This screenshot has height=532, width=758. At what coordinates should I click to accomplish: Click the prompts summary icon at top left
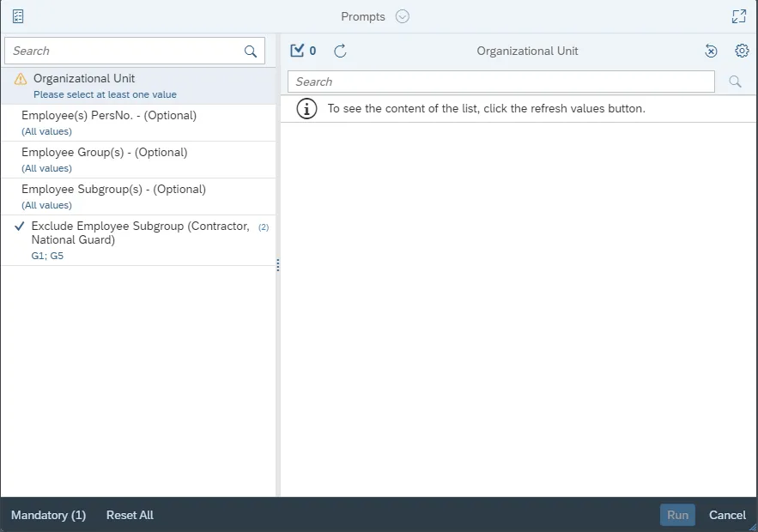pyautogui.click(x=18, y=16)
